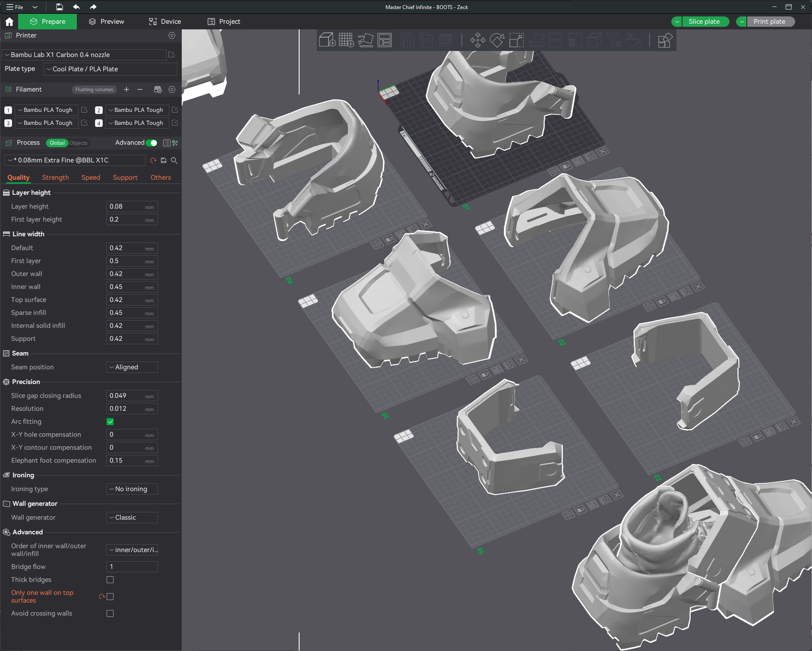Remove a filament with the minus icon

tap(140, 89)
